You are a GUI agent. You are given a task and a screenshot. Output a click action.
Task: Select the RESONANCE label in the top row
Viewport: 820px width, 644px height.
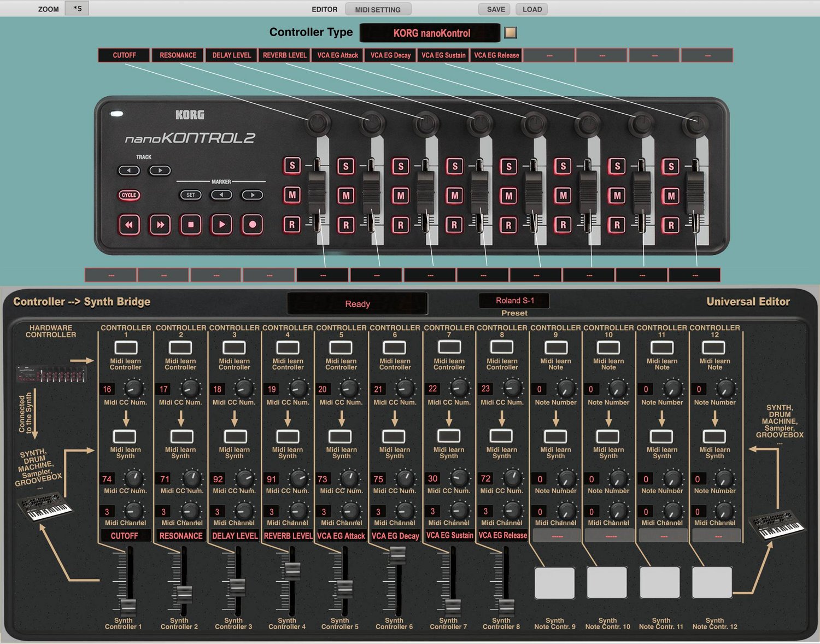tap(178, 55)
